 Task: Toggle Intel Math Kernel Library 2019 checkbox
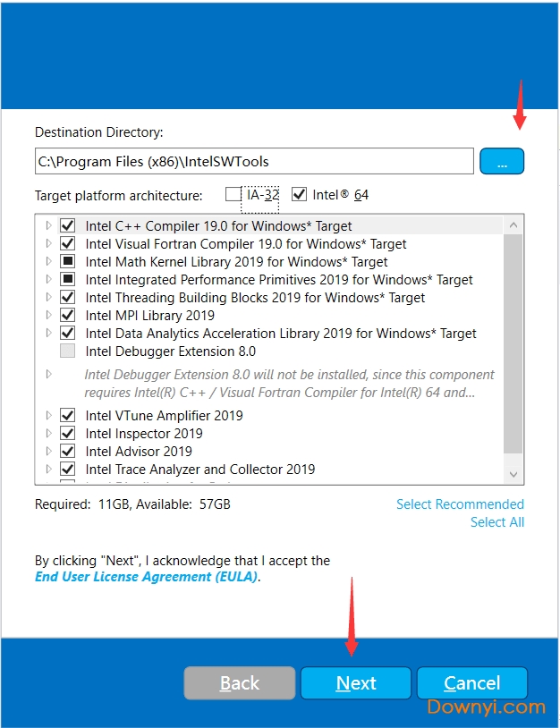[68, 261]
